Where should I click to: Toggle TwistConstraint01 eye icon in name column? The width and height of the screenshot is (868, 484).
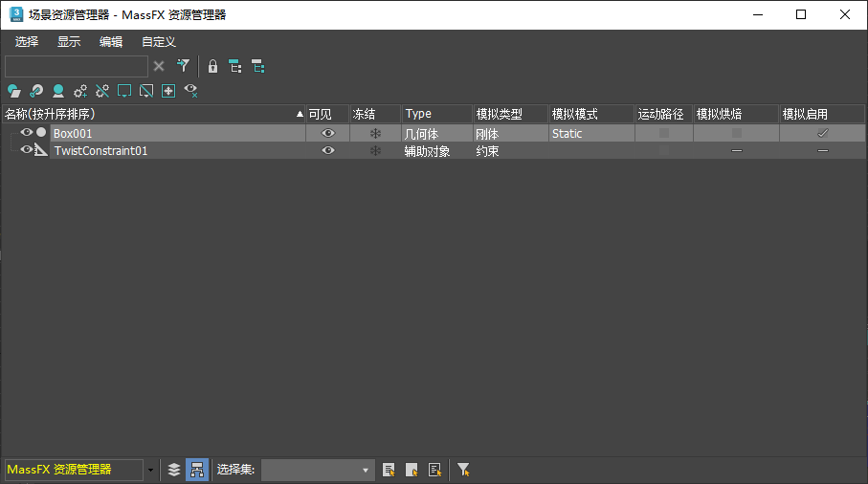pos(27,149)
